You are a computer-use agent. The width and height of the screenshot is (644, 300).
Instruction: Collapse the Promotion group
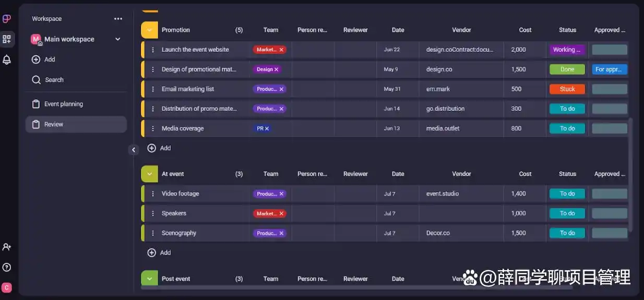click(x=149, y=30)
